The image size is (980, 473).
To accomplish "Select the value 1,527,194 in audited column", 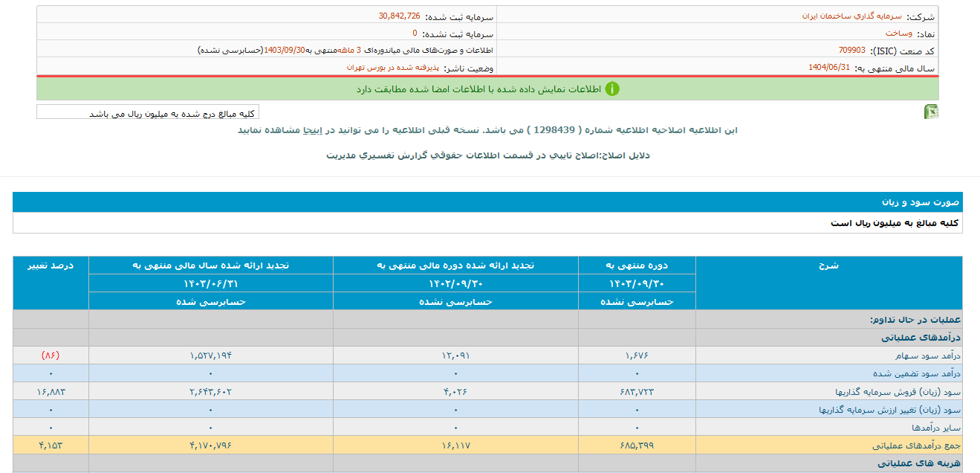I will pyautogui.click(x=210, y=353).
